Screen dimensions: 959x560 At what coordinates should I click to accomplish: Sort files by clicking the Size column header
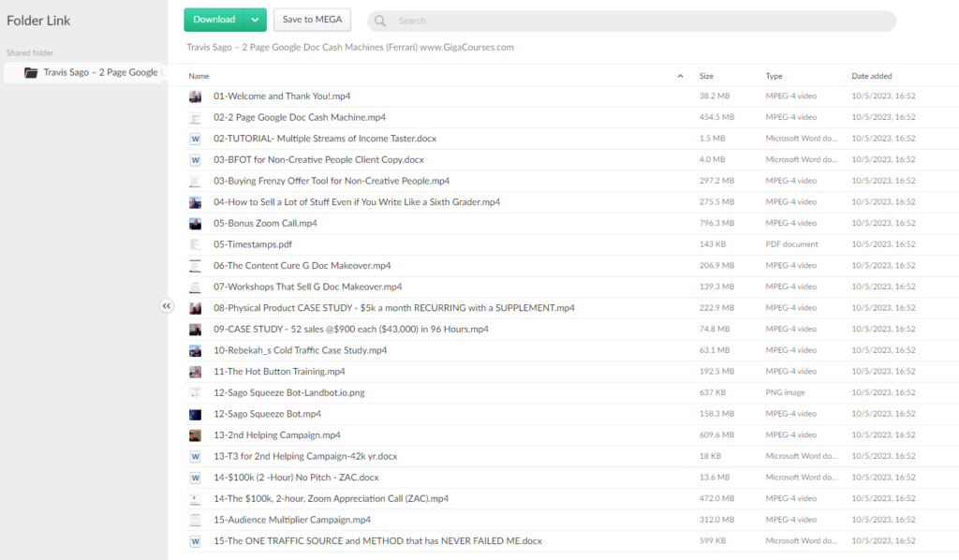pos(707,76)
